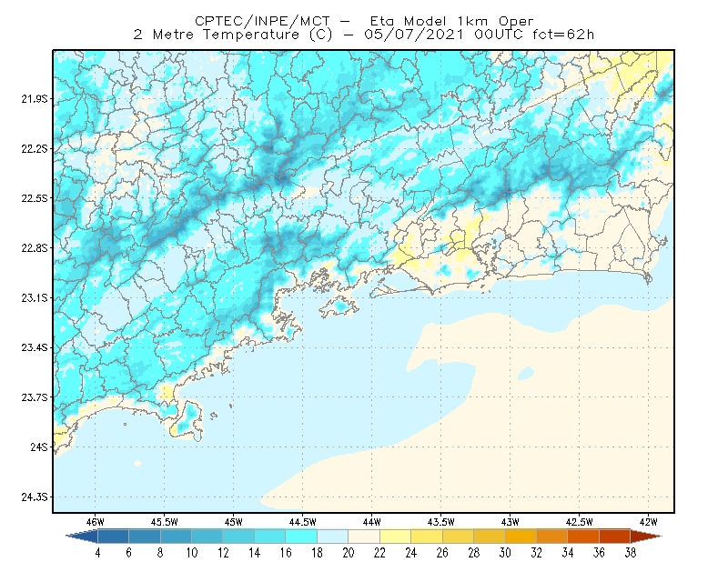Click the '2 Metre Temperature (C)' title text
The width and height of the screenshot is (728, 562).
pos(233,35)
